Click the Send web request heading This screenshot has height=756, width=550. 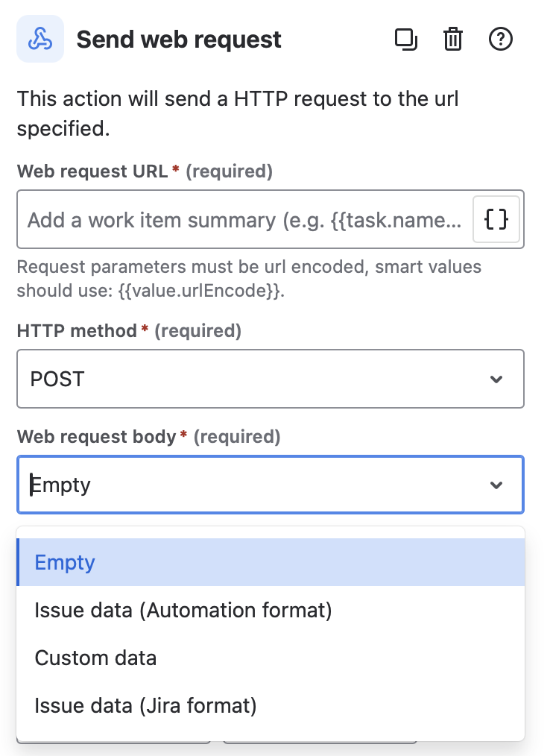[179, 40]
